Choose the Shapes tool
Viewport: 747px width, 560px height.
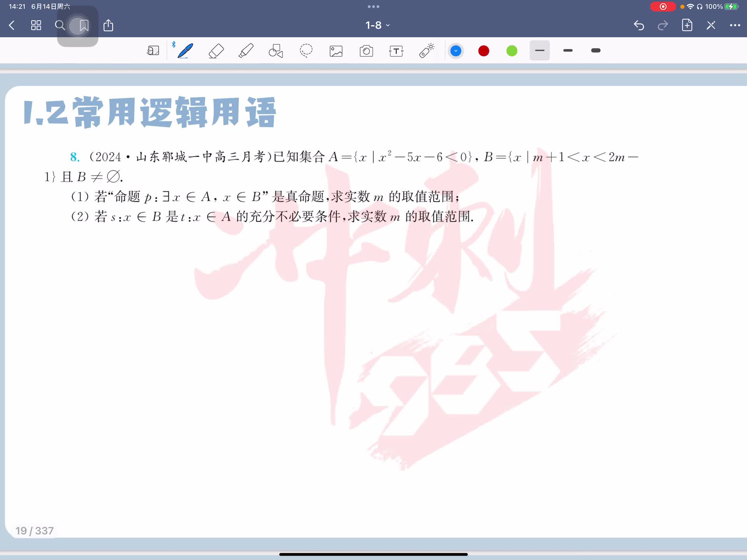pyautogui.click(x=276, y=51)
